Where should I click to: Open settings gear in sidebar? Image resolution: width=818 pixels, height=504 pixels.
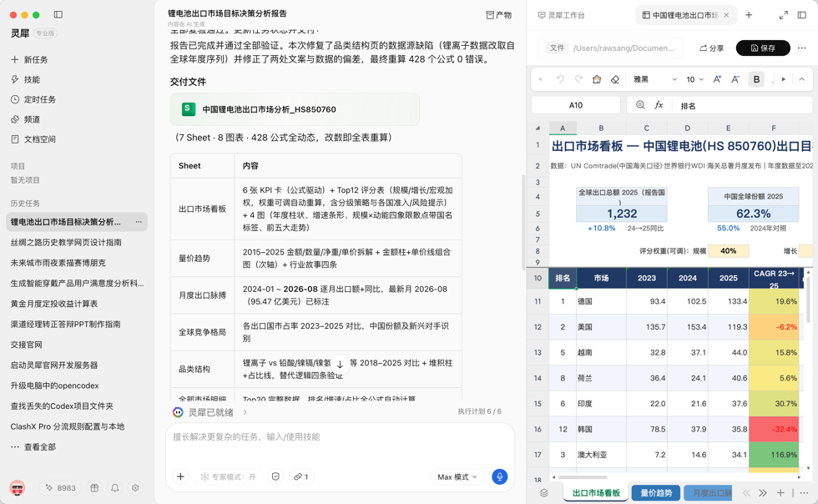point(135,488)
